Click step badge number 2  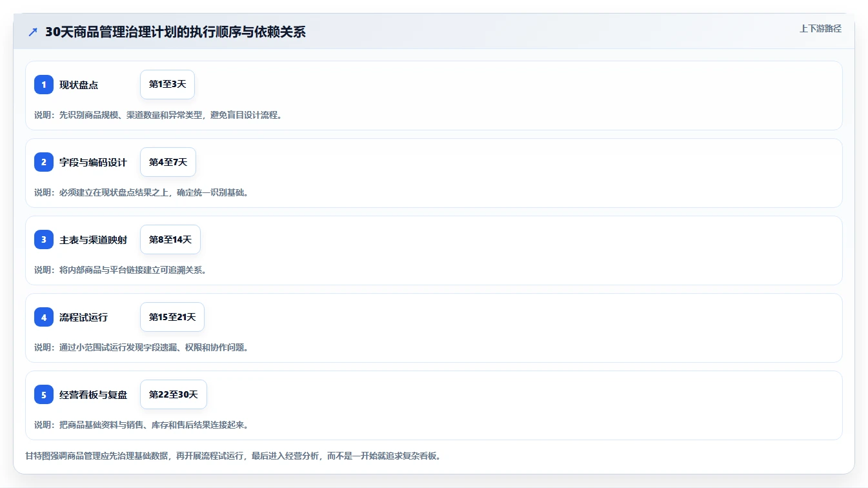point(44,162)
